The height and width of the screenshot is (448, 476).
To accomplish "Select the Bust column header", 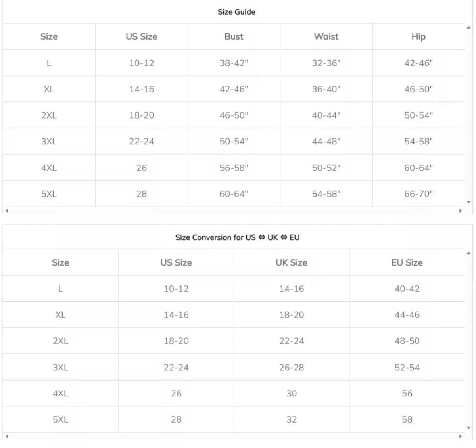I will pos(234,36).
